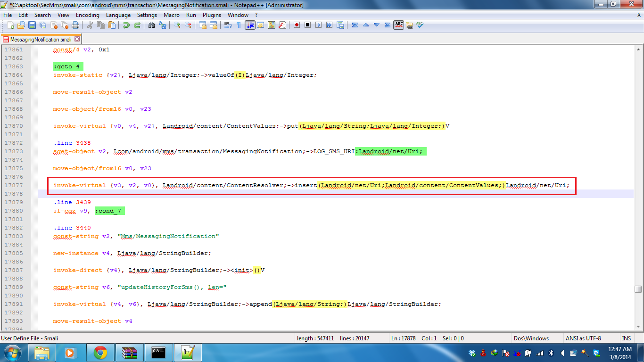Click the X at the menu bar's right end
The image size is (644, 362).
tap(639, 15)
